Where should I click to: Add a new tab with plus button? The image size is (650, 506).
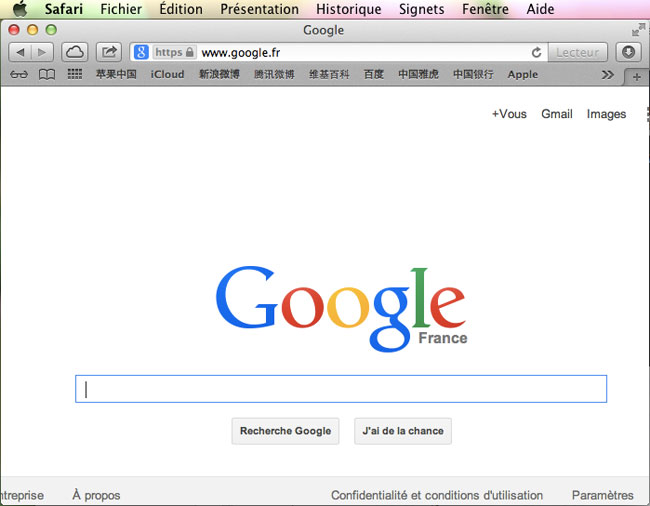[x=637, y=77]
